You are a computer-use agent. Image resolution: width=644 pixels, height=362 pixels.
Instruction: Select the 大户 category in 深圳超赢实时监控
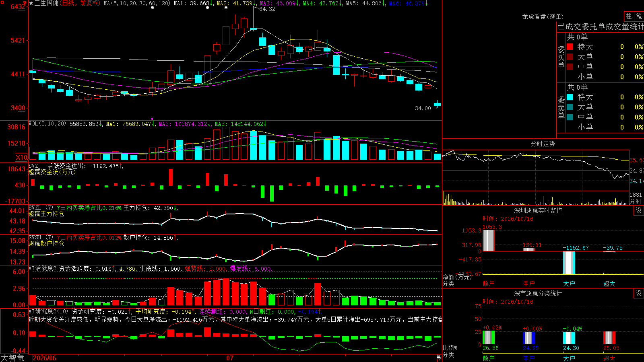coord(569,284)
